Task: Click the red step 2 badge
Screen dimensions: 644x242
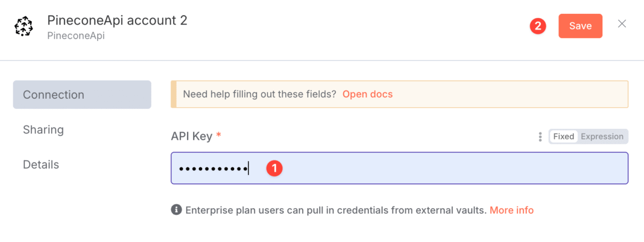Action: 538,26
